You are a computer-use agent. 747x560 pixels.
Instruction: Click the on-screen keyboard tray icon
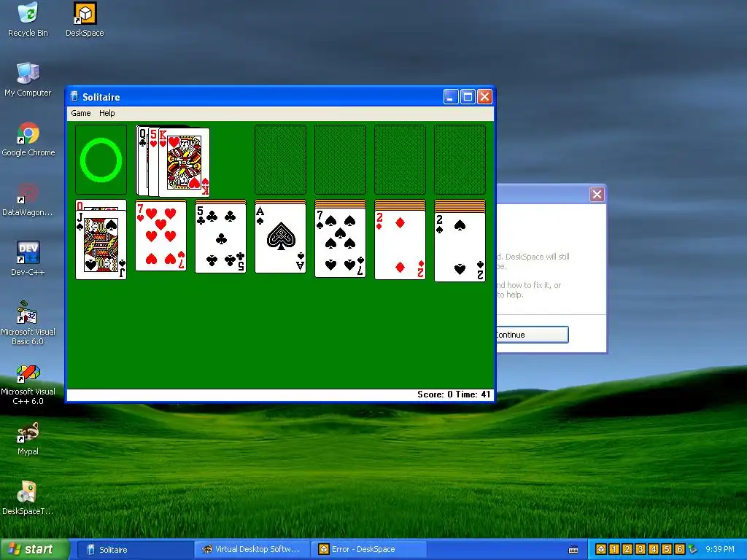point(573,550)
